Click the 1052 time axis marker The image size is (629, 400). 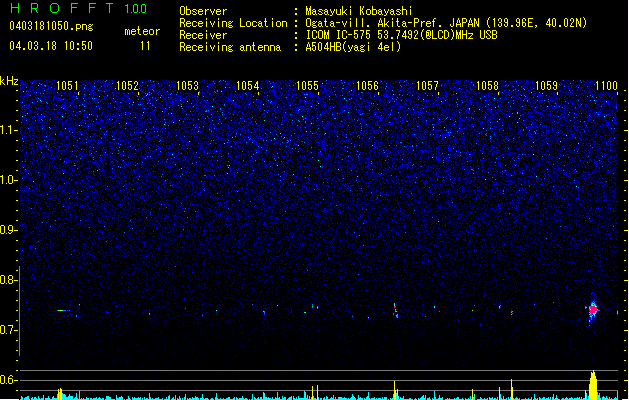pyautogui.click(x=127, y=86)
